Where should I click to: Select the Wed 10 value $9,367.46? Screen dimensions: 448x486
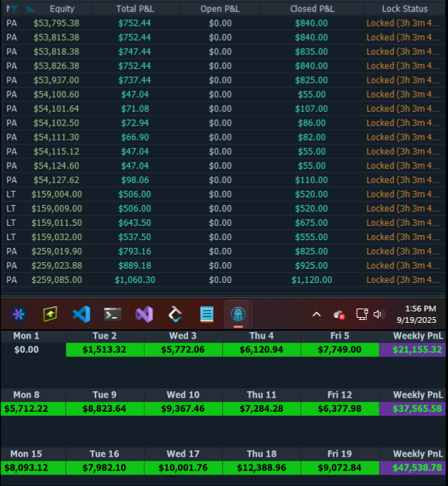(183, 409)
